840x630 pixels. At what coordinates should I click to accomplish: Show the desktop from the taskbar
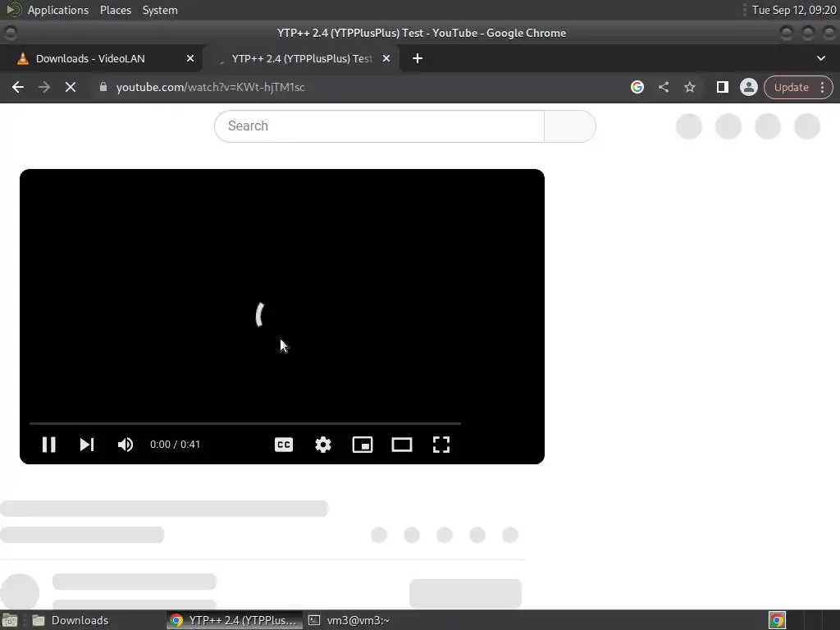[10, 620]
